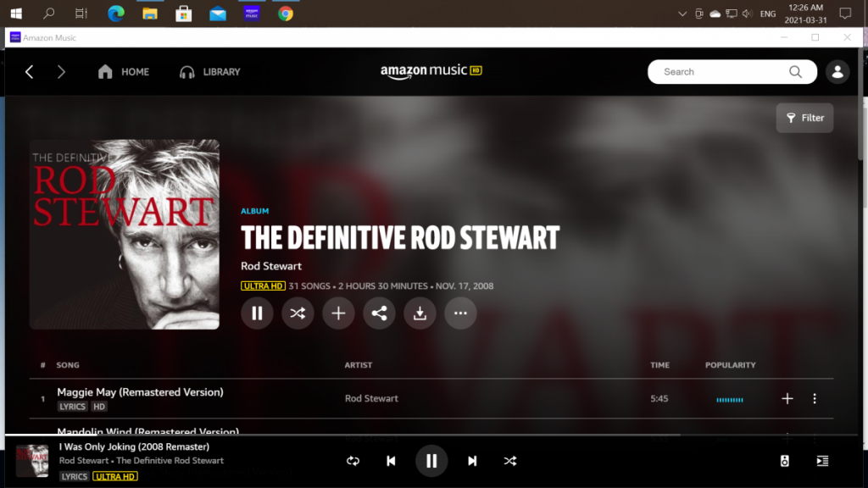Toggle repeat mode in player
The image size is (868, 488).
(x=353, y=461)
